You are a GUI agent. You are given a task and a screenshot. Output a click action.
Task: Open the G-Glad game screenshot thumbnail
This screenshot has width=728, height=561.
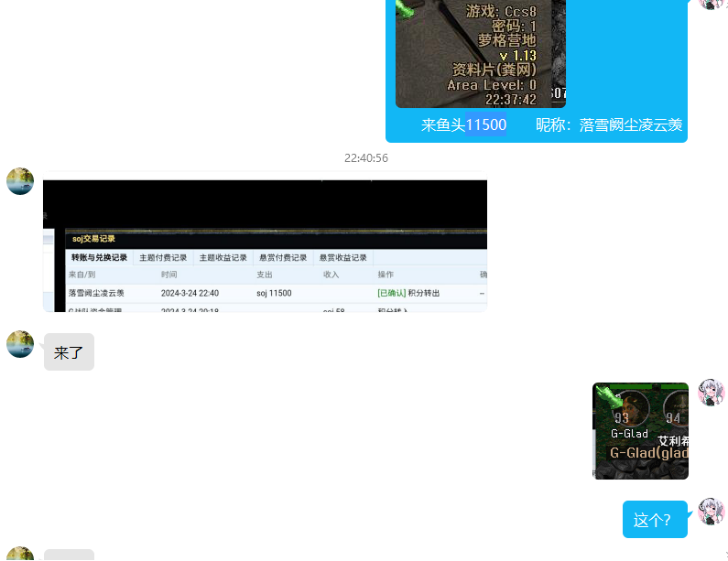pos(640,430)
